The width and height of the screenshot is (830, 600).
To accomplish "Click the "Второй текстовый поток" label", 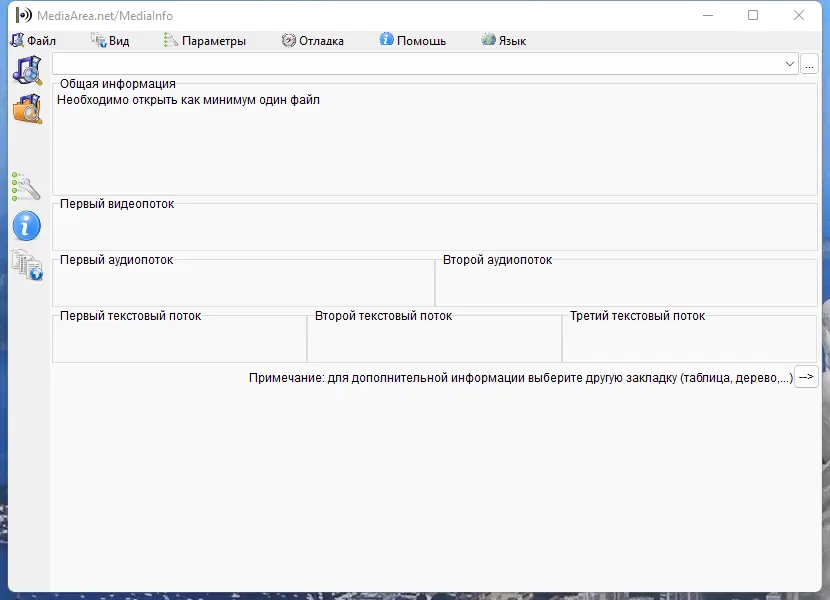I will 383,316.
